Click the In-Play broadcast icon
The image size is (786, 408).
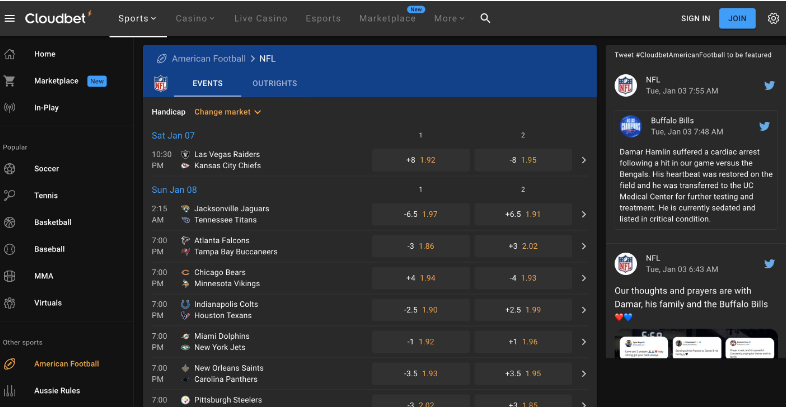10,107
